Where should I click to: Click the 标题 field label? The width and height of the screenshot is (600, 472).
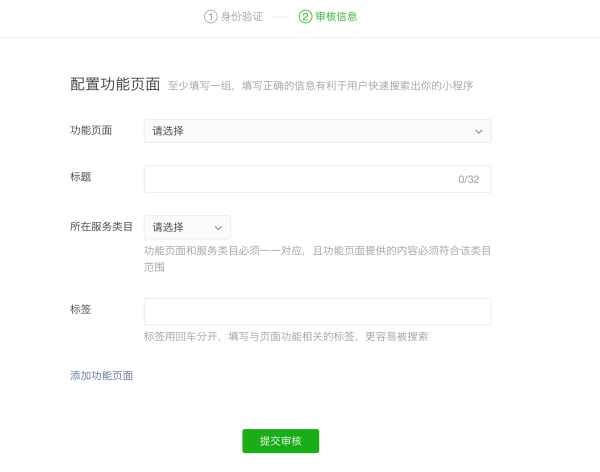(81, 177)
